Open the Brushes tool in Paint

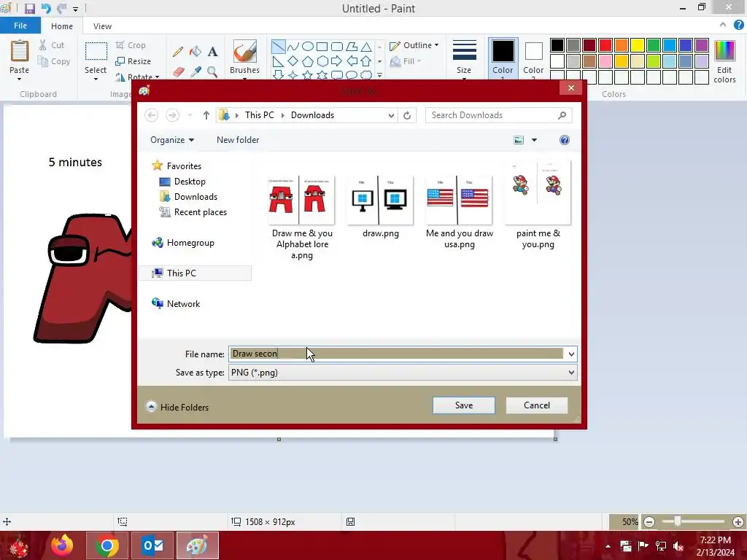(244, 58)
